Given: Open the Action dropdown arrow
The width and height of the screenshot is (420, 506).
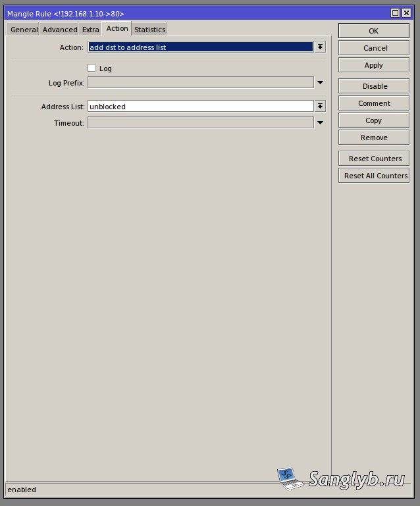Looking at the screenshot, I should 320,47.
